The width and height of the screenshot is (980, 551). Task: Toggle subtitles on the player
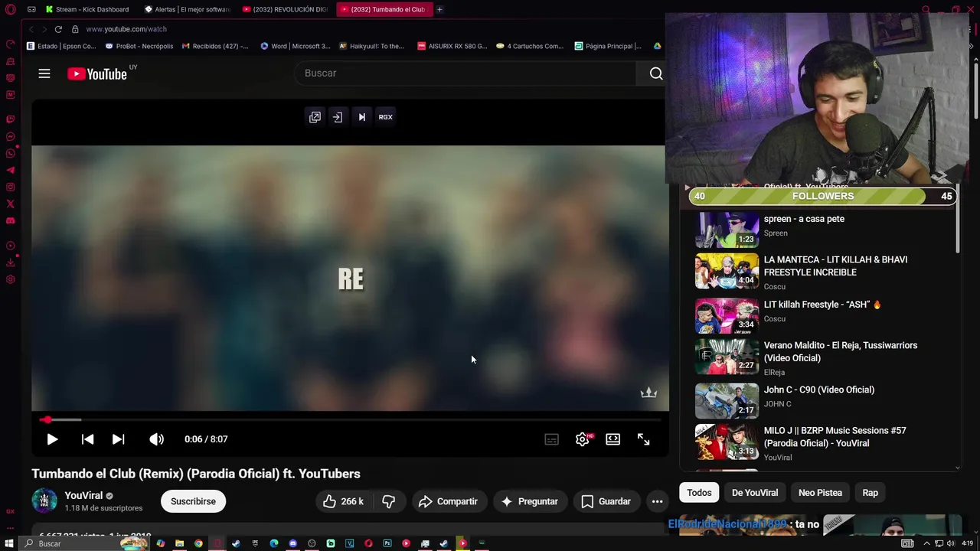551,439
